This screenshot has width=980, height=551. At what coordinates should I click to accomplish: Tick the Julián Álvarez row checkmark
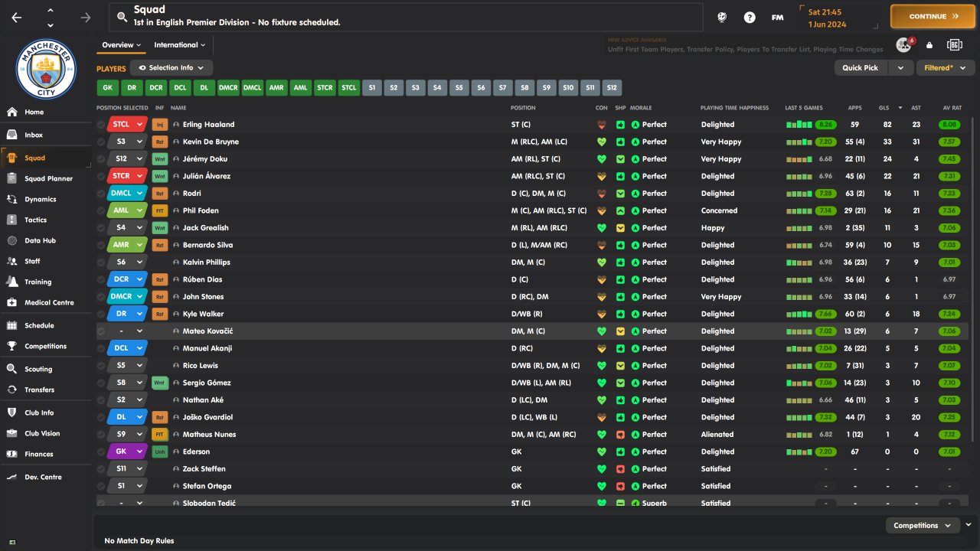[101, 176]
